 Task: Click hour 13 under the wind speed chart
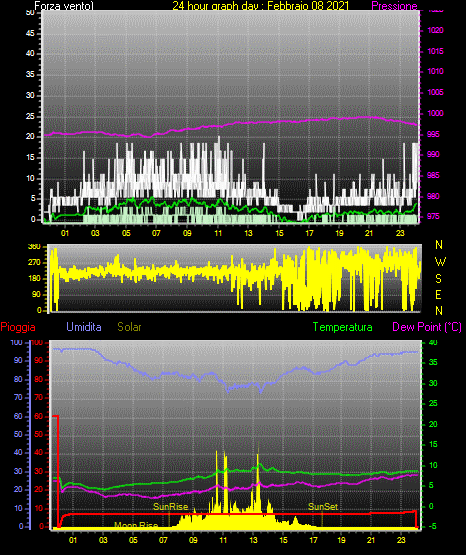click(248, 233)
